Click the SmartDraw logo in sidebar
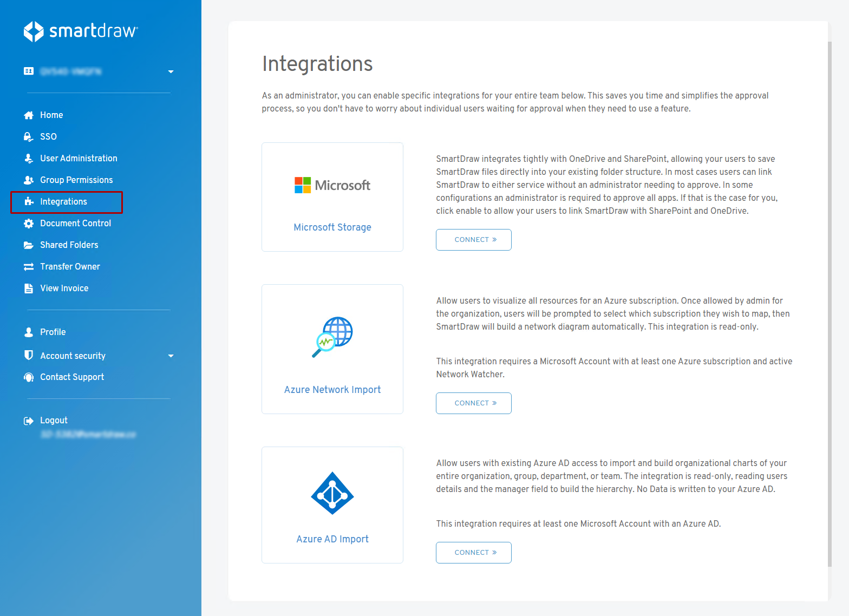The image size is (849, 616). pyautogui.click(x=81, y=31)
